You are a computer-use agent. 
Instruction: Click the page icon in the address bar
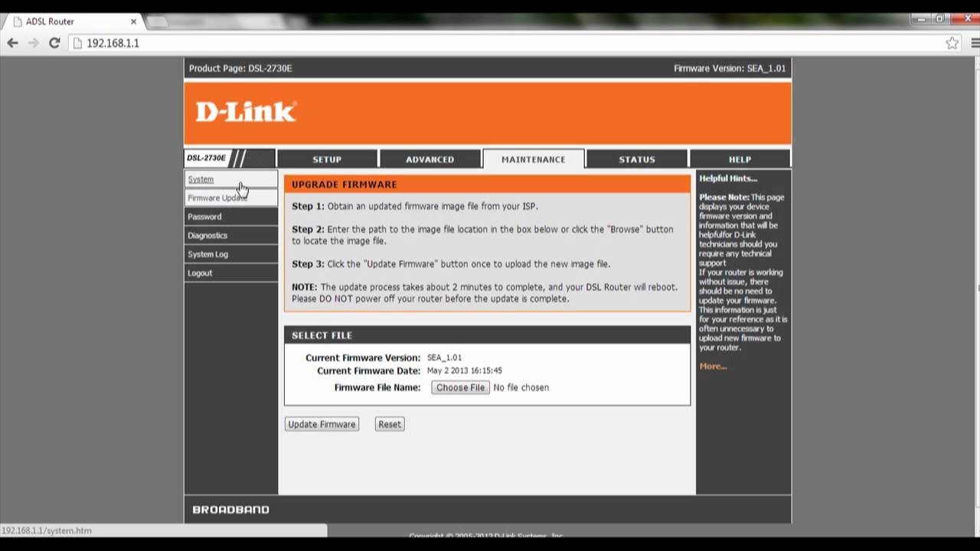(77, 43)
